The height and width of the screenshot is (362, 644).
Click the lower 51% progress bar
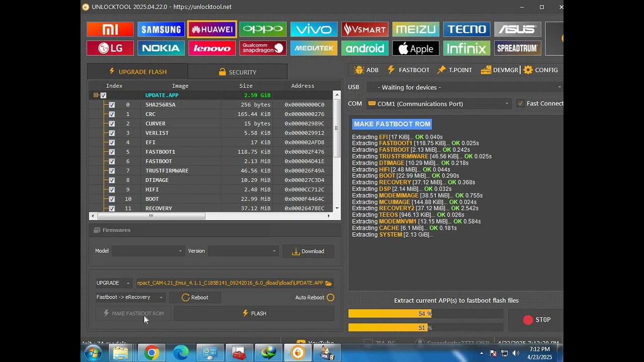coord(426,328)
